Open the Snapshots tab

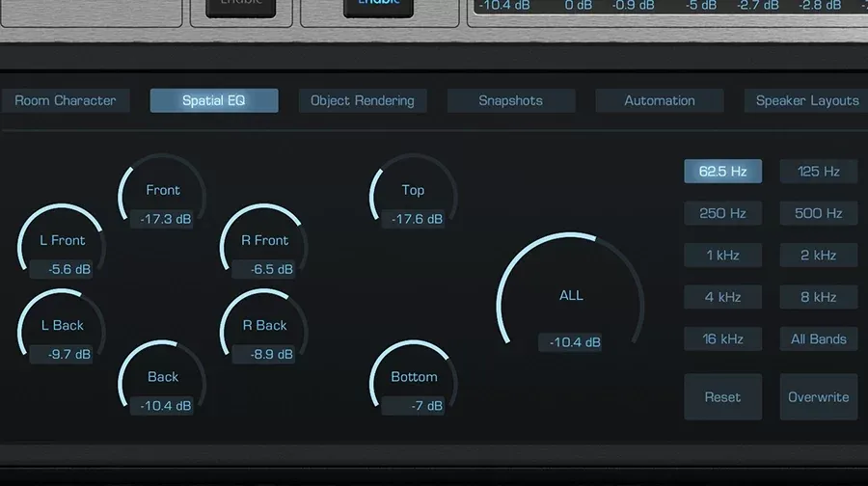[511, 100]
